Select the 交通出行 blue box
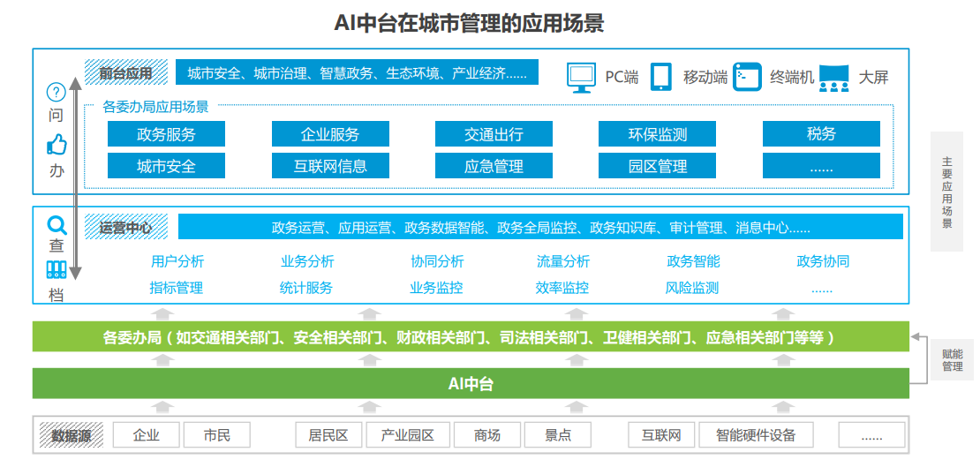This screenshot has height=467, width=980. (494, 134)
